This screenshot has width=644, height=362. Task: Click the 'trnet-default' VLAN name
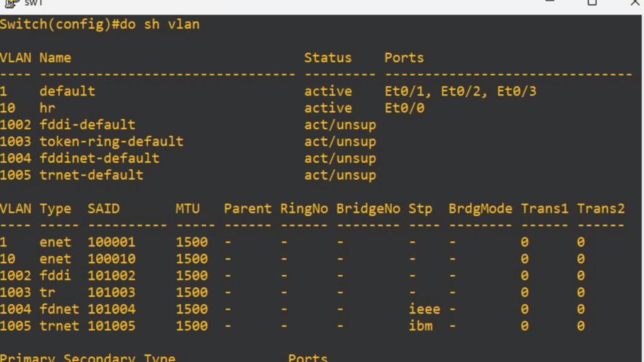(91, 175)
